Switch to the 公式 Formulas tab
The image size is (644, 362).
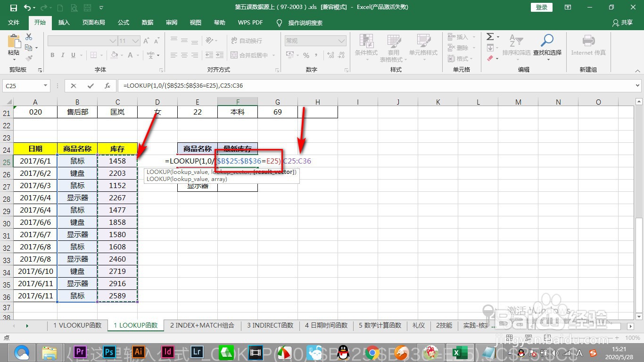point(124,23)
